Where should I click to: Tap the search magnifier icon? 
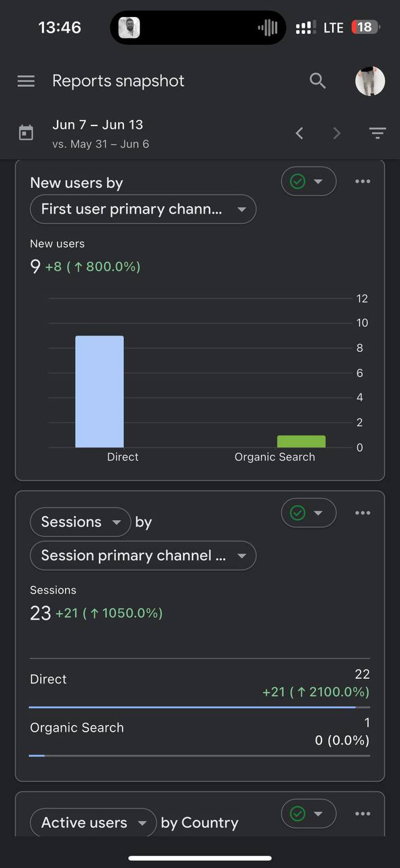(318, 81)
